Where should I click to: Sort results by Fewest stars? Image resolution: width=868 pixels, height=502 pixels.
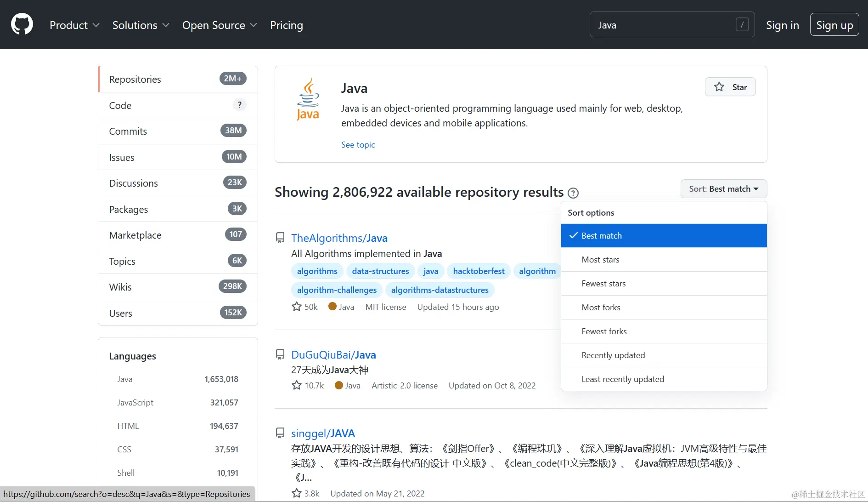point(664,284)
